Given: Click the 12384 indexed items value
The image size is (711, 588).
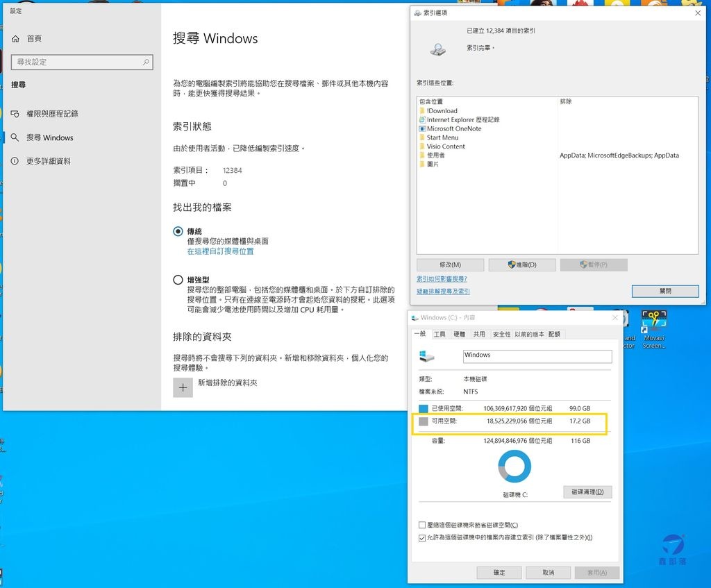Looking at the screenshot, I should 232,171.
